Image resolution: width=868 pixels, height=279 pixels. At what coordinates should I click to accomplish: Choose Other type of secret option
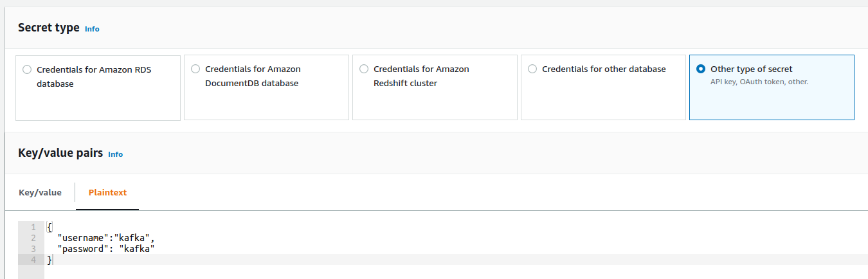coord(701,69)
